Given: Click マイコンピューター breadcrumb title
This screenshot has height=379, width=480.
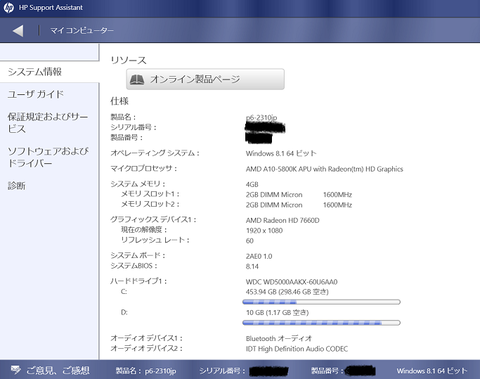Looking at the screenshot, I should click(x=82, y=31).
